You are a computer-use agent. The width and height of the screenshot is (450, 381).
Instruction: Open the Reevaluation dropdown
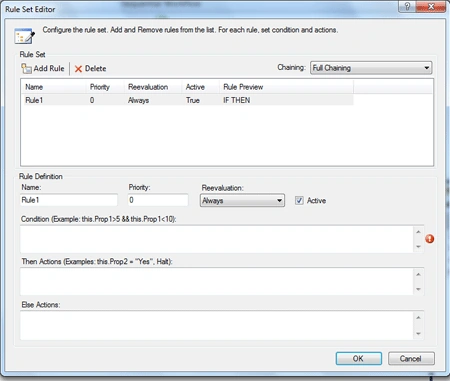coord(242,200)
